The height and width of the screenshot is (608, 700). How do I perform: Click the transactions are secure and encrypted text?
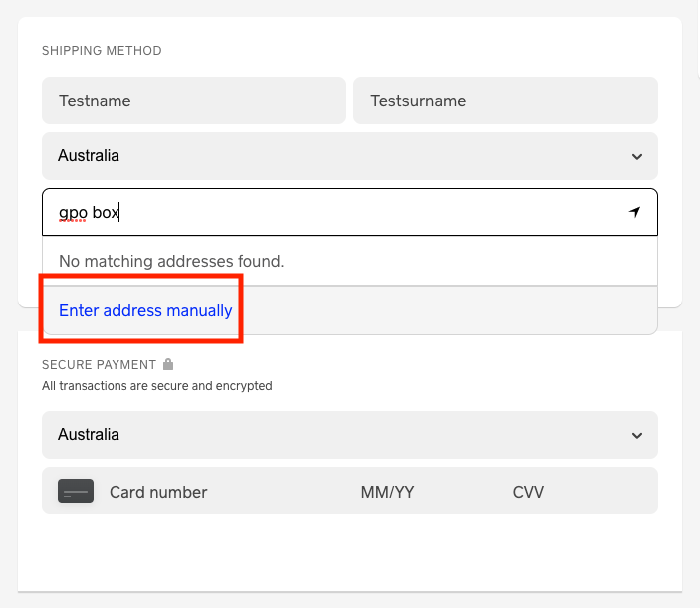(156, 386)
